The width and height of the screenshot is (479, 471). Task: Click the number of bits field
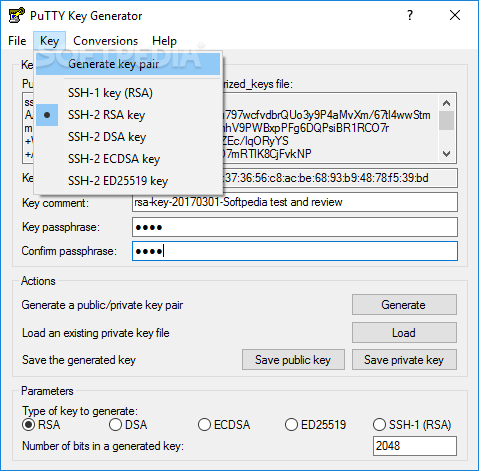point(415,446)
